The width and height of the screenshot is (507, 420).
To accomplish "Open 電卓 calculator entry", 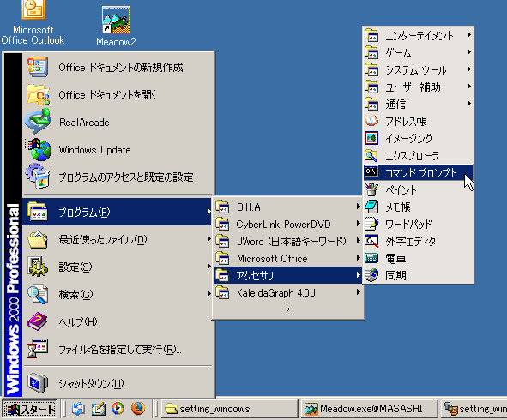I will [418, 258].
